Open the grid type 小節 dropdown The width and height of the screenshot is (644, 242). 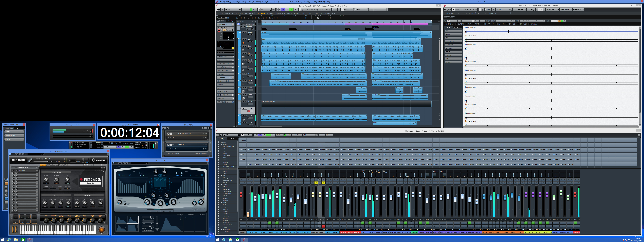[361, 10]
